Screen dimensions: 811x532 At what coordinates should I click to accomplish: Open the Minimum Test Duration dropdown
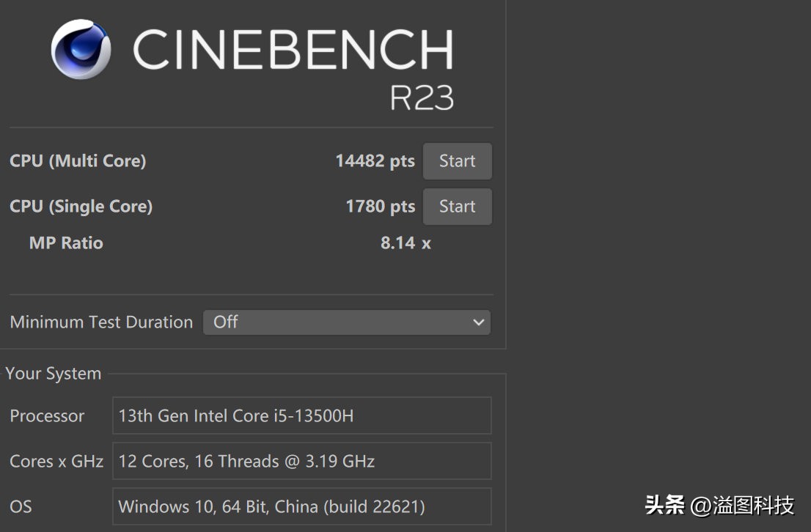[346, 322]
